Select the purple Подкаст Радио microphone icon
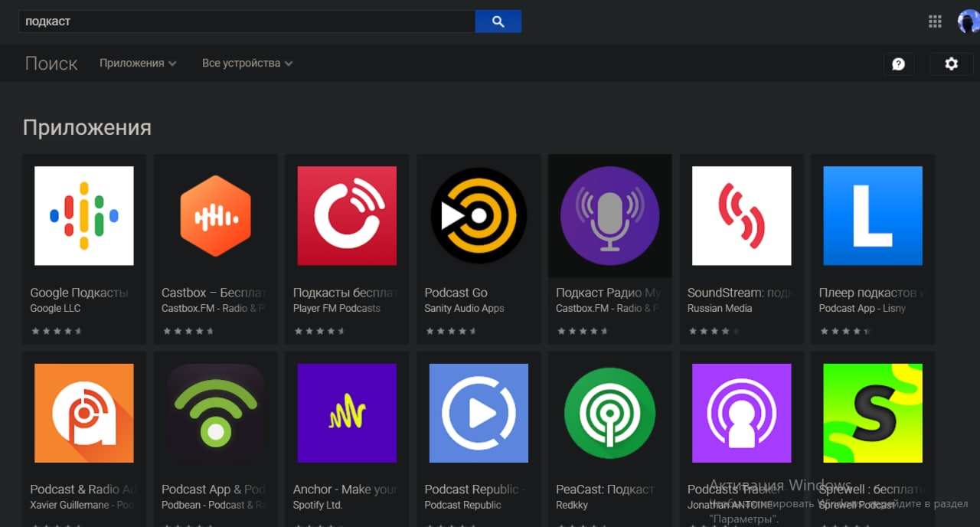The width and height of the screenshot is (980, 527). [610, 216]
